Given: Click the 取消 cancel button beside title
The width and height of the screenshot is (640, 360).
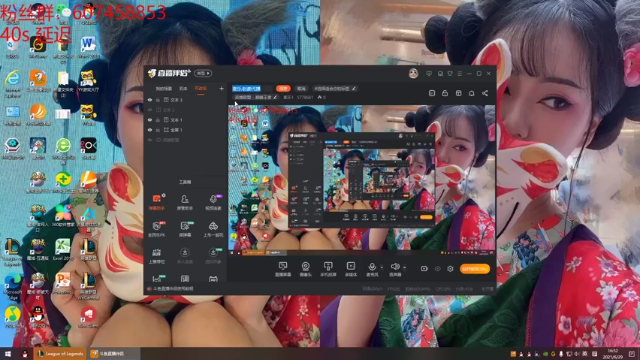Looking at the screenshot, I should [301, 88].
